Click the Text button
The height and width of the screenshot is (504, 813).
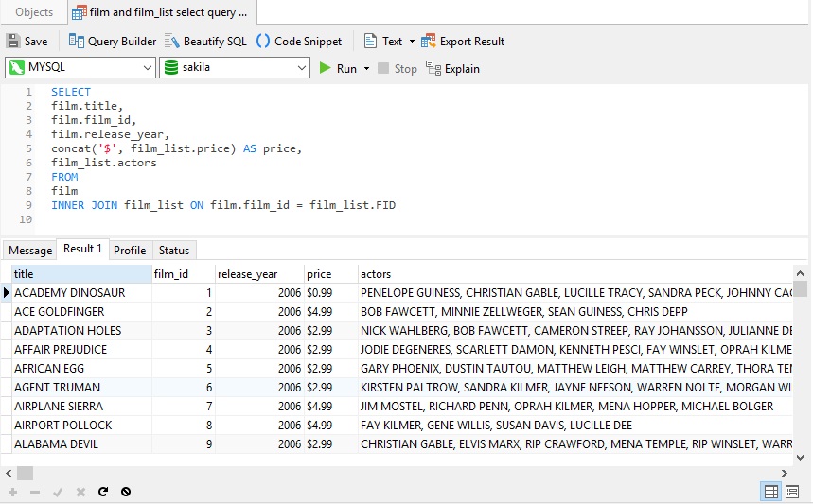point(383,42)
